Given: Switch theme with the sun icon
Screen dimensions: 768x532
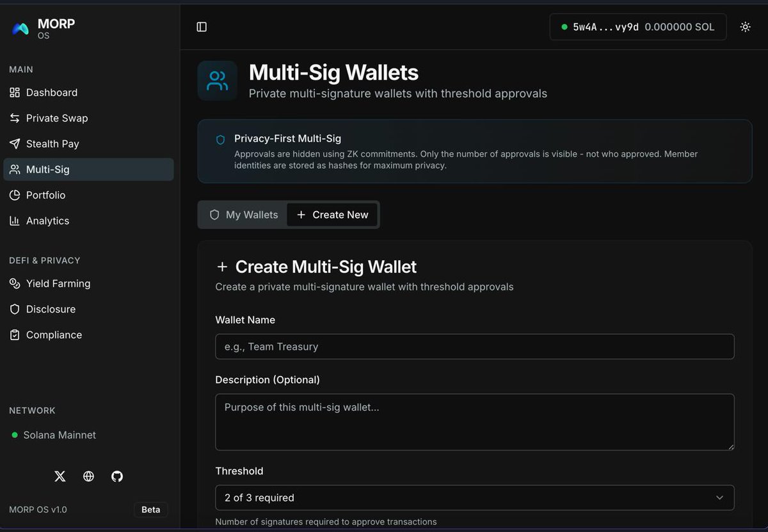Looking at the screenshot, I should (x=745, y=27).
